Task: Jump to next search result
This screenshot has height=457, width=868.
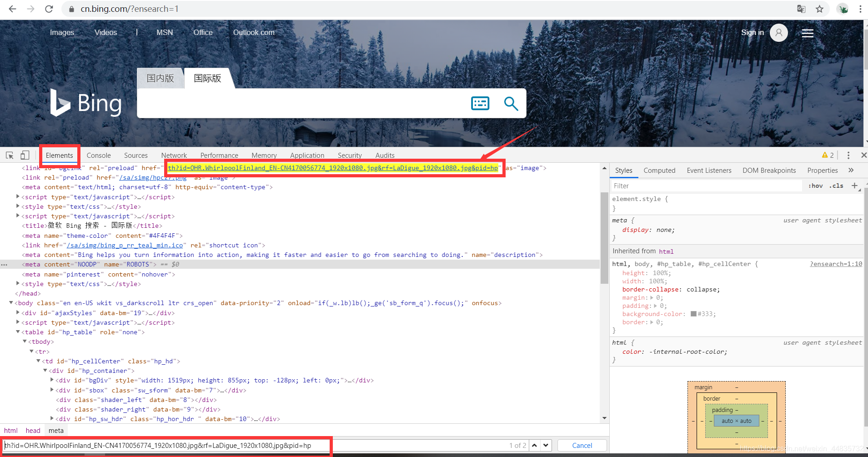Action: [x=546, y=445]
